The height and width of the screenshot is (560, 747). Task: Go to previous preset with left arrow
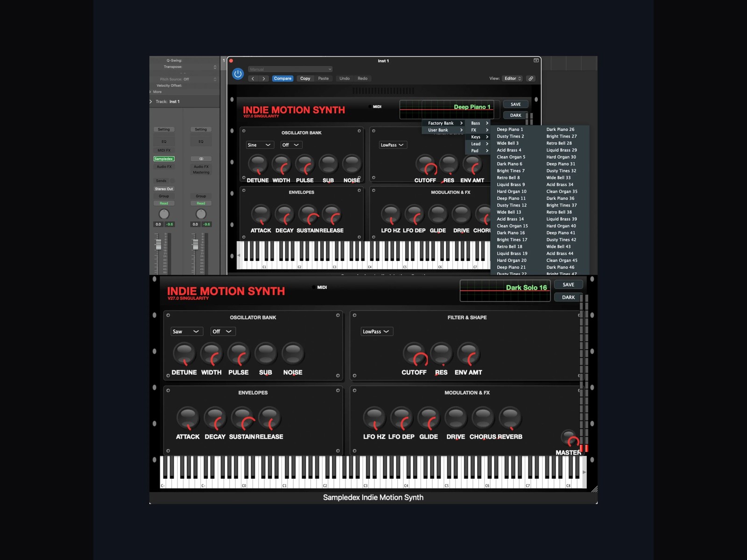253,78
